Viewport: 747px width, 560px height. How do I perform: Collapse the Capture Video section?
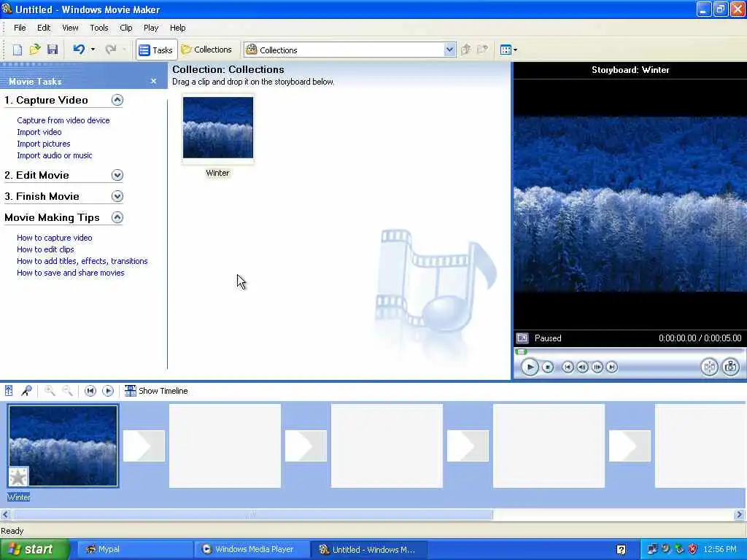(117, 100)
